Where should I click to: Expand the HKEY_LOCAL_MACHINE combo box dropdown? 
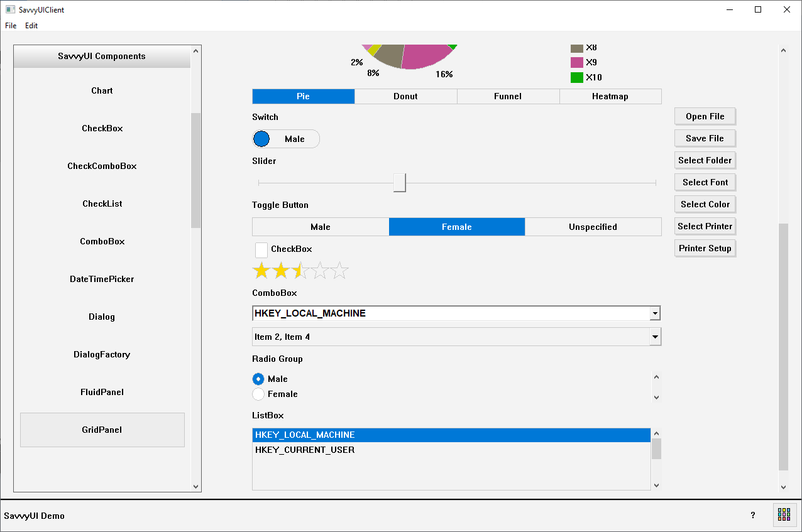click(655, 313)
